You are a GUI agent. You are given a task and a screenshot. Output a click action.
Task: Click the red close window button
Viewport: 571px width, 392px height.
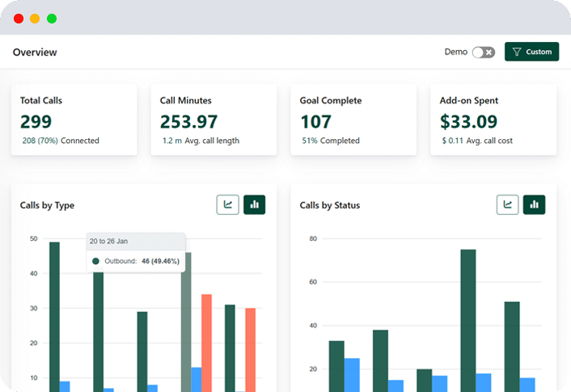pyautogui.click(x=19, y=18)
